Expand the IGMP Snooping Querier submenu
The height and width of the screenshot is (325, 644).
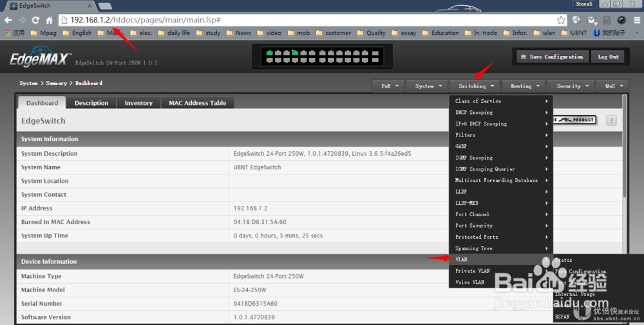click(500, 169)
